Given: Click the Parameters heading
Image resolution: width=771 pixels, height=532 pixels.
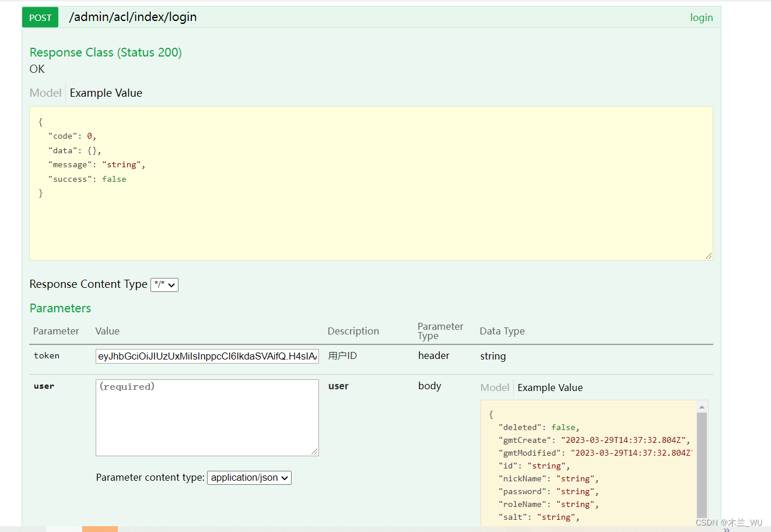Looking at the screenshot, I should click(61, 308).
